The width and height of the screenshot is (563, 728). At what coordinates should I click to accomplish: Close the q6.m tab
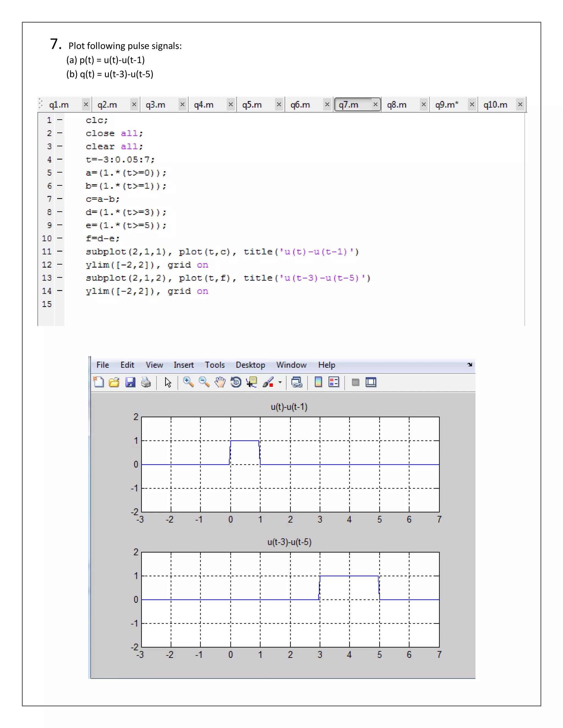[327, 104]
